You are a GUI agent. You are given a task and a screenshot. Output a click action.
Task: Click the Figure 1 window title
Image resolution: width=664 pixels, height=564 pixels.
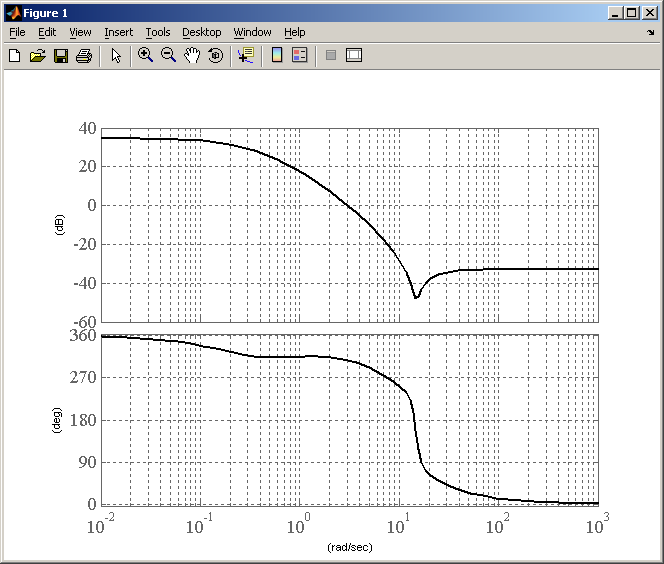pos(45,13)
